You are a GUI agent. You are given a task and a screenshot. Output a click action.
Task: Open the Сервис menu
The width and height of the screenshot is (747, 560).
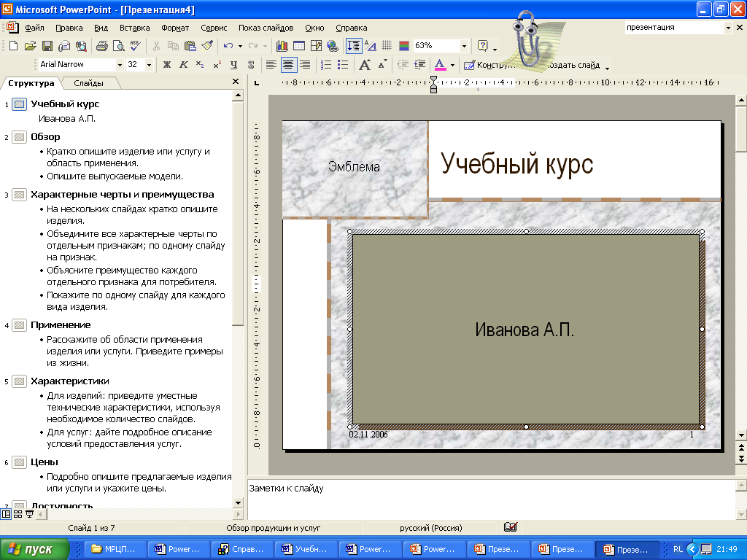pyautogui.click(x=214, y=28)
